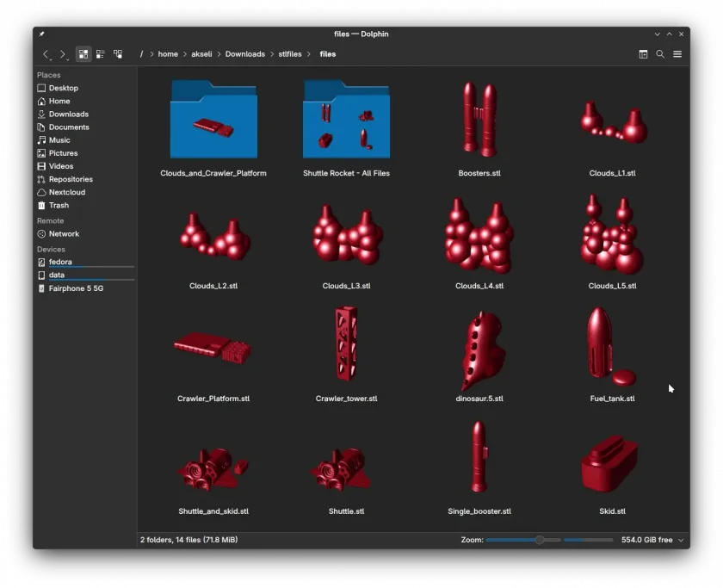Open the search icon
The height and width of the screenshot is (588, 723).
(660, 54)
